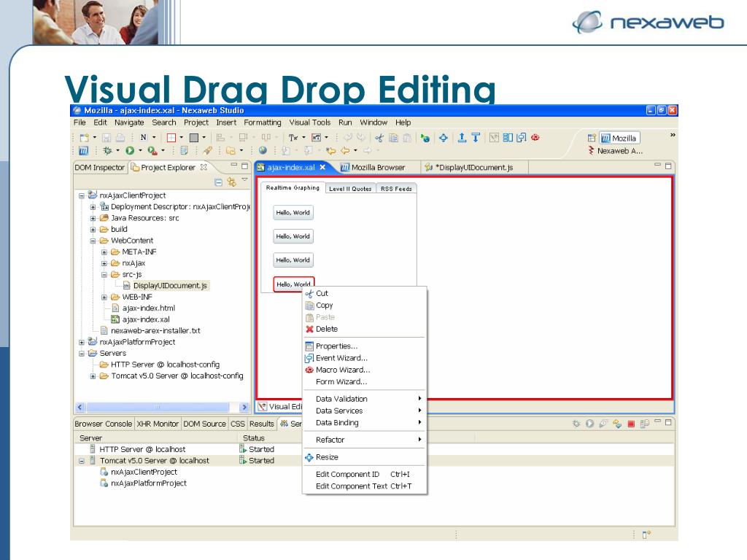Click the blue four-arrow Resize toolbar icon

(x=444, y=138)
